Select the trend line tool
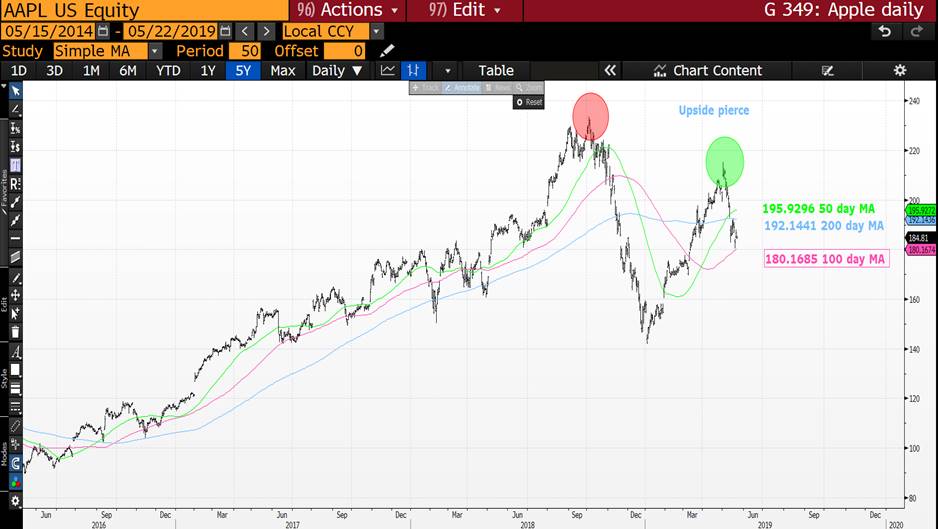Screen dimensions: 938x529 tap(16, 202)
